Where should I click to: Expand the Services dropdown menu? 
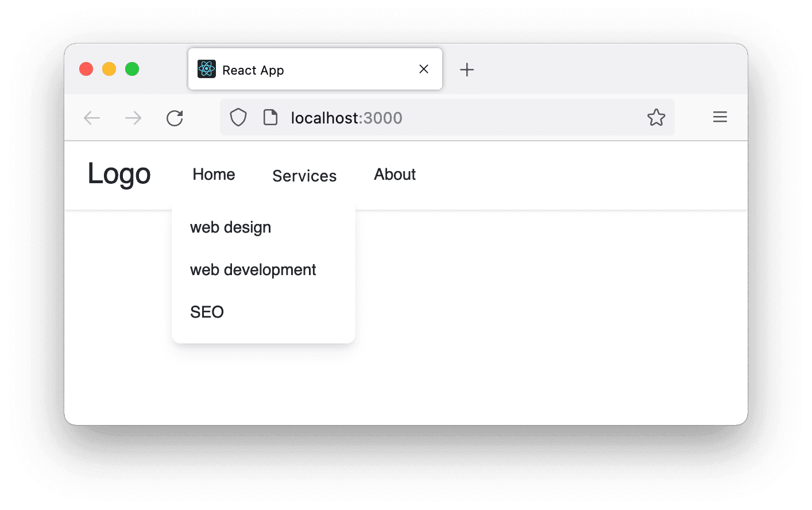tap(304, 176)
